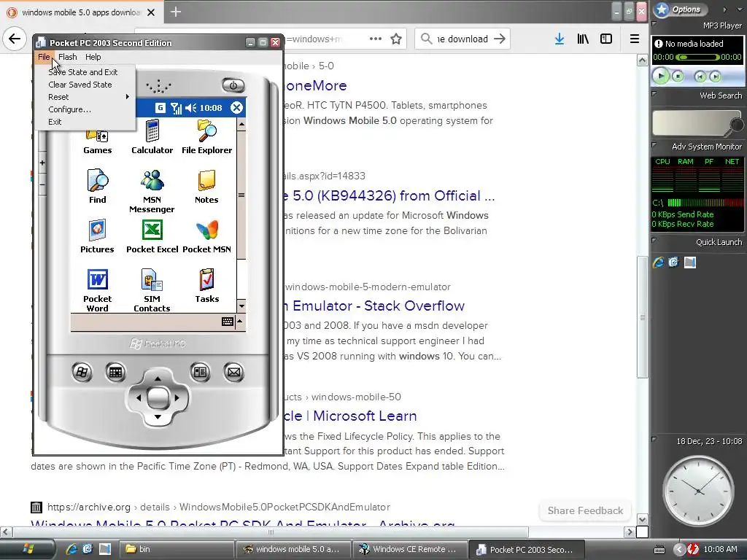Open the Downloads arrow button
Image resolution: width=747 pixels, height=560 pixels.
pyautogui.click(x=560, y=39)
